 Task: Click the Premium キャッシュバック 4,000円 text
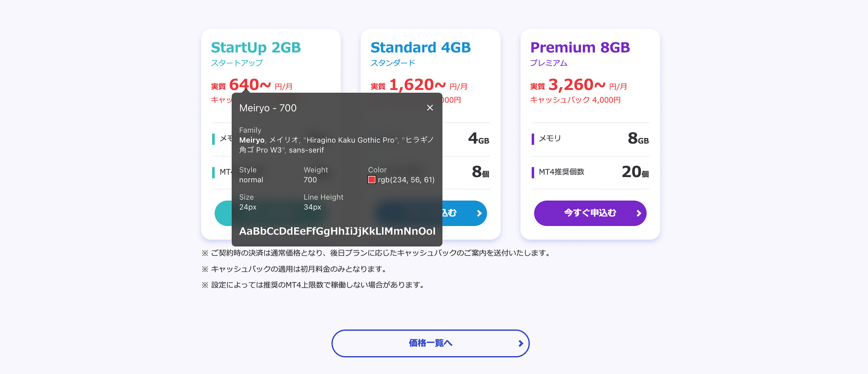[575, 100]
